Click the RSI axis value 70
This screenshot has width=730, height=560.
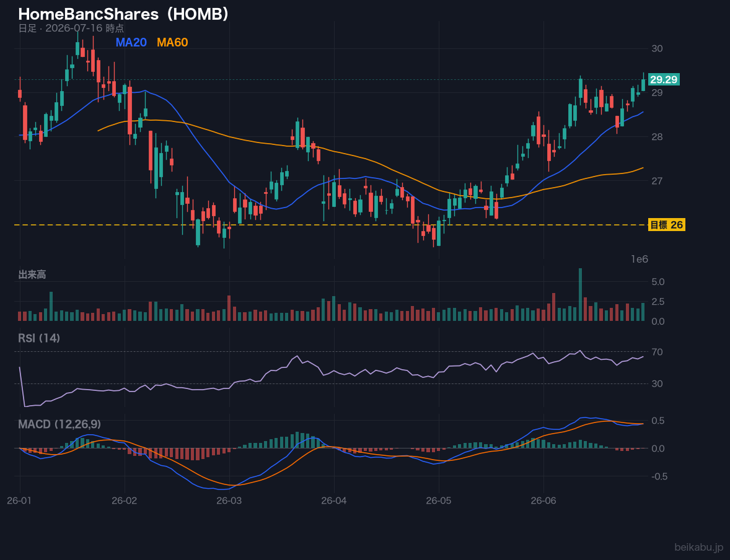(657, 352)
